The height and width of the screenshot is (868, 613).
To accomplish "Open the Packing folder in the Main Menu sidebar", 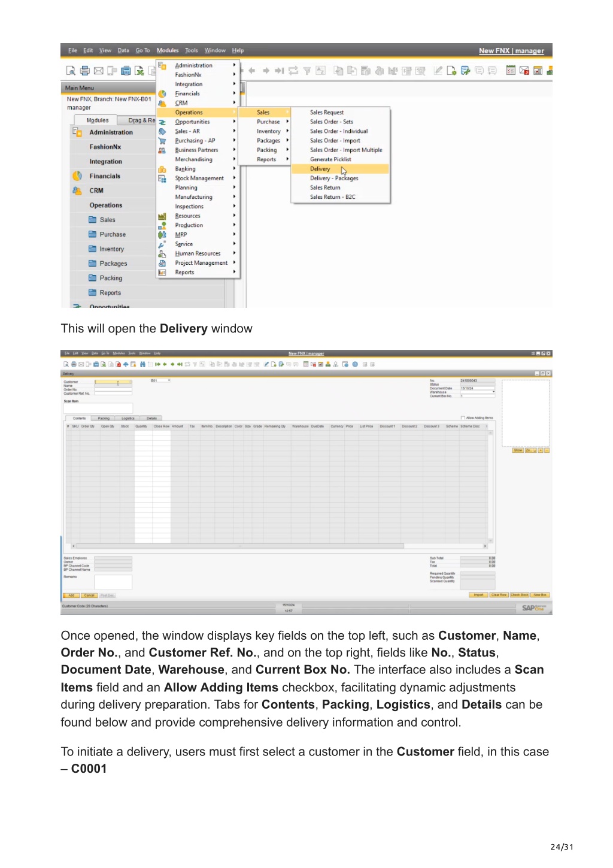I will click(111, 278).
